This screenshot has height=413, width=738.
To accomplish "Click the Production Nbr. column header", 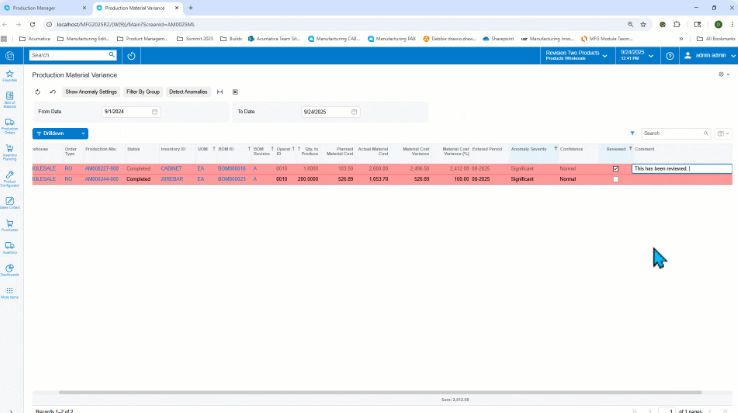I will pos(101,149).
